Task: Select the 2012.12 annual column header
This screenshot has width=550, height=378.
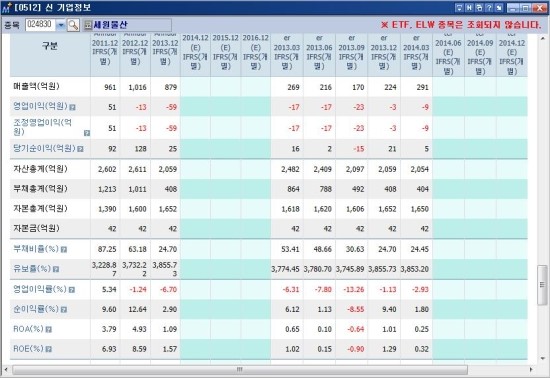Action: [135, 54]
